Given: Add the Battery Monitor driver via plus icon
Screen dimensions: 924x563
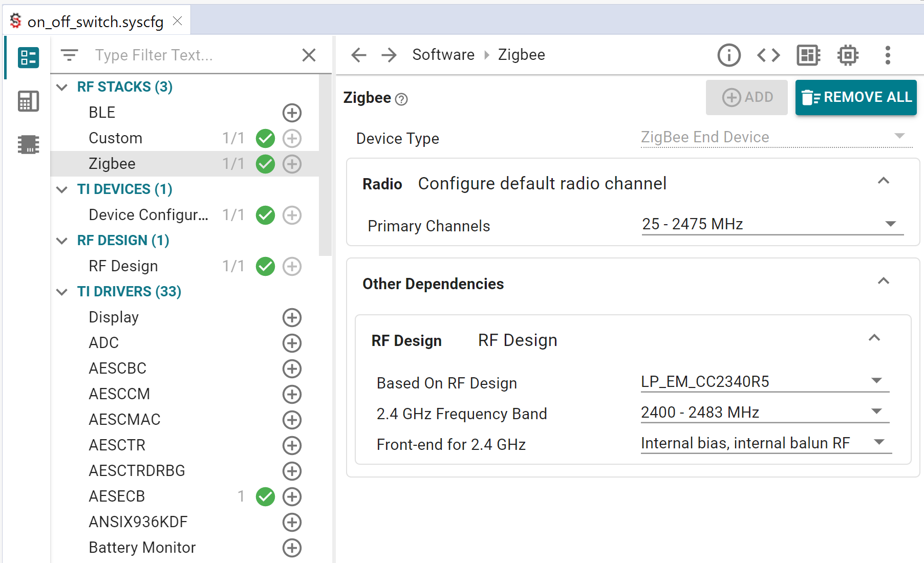Looking at the screenshot, I should point(292,548).
